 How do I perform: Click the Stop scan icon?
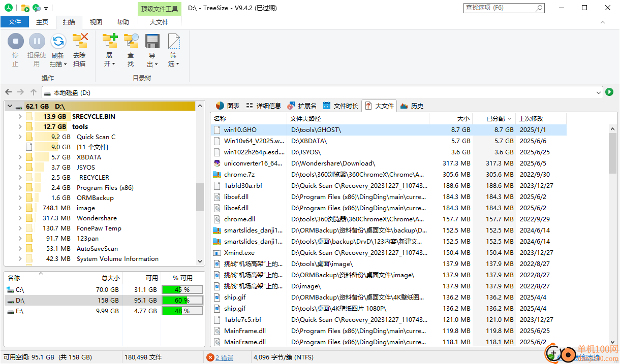tap(15, 41)
